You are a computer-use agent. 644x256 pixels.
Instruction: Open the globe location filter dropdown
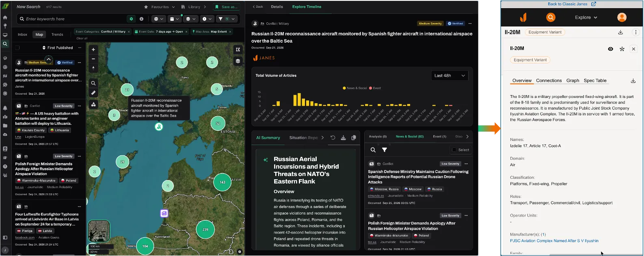(x=159, y=19)
